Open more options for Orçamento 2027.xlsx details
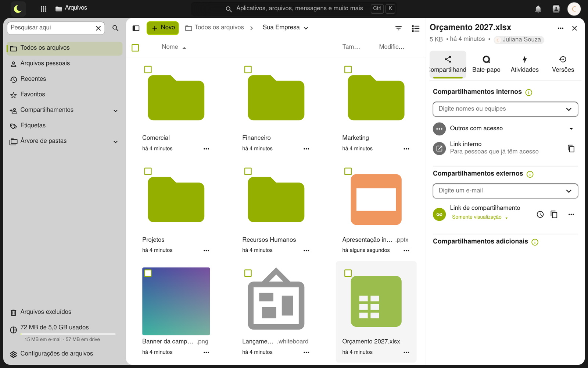This screenshot has height=368, width=588. [560, 28]
